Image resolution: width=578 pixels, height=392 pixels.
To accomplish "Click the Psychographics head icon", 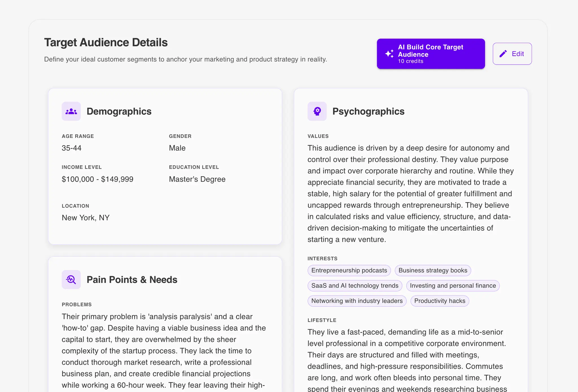I will [x=317, y=111].
